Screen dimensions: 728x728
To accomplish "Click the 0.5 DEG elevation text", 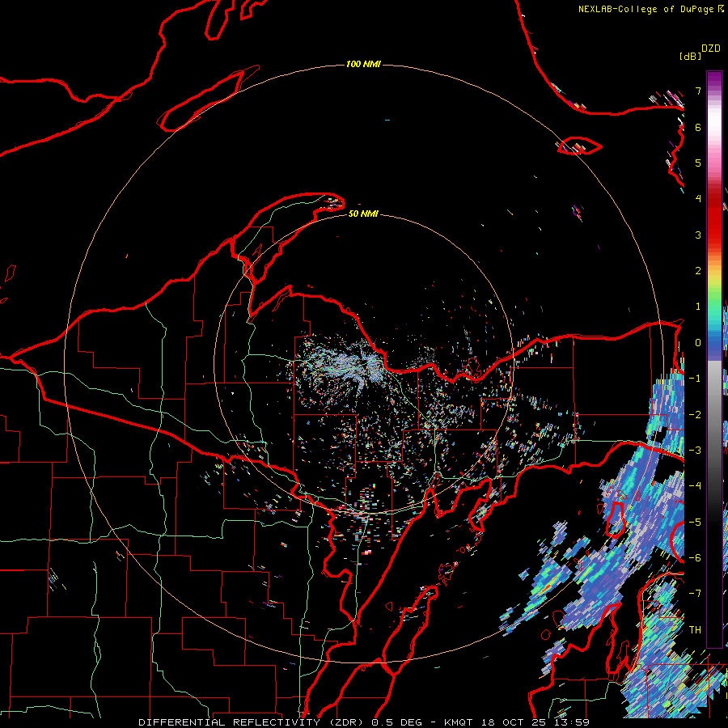I will coord(396,722).
